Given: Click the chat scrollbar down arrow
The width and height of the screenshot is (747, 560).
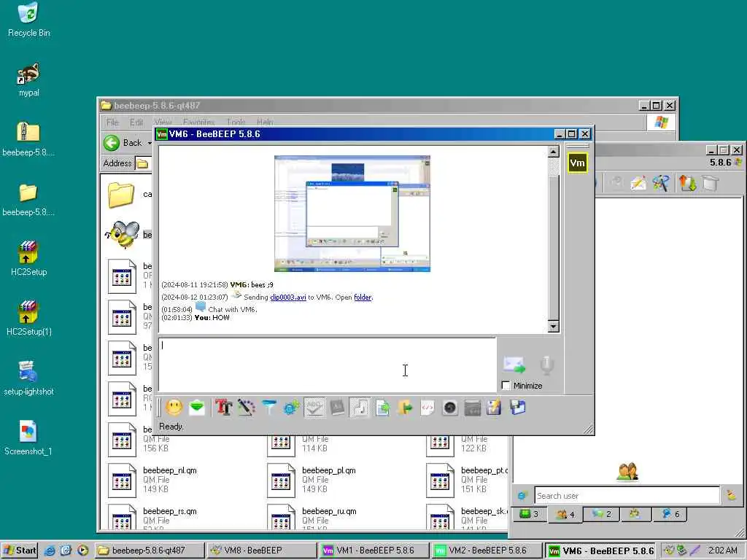Looking at the screenshot, I should 553,326.
